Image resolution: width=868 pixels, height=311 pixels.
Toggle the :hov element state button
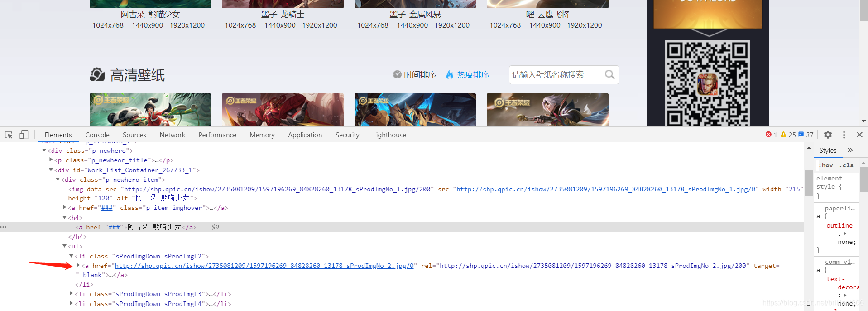(x=826, y=165)
